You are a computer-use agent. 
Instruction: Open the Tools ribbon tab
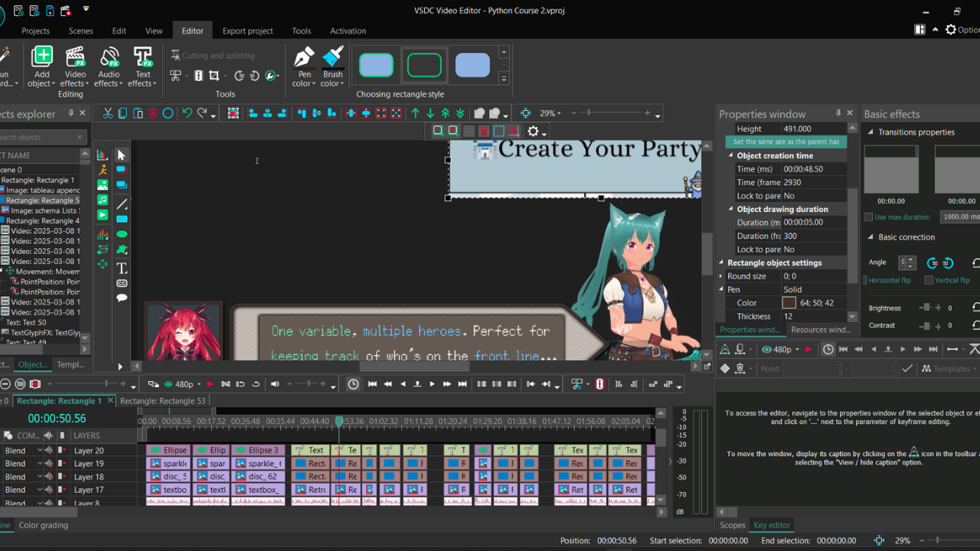301,31
